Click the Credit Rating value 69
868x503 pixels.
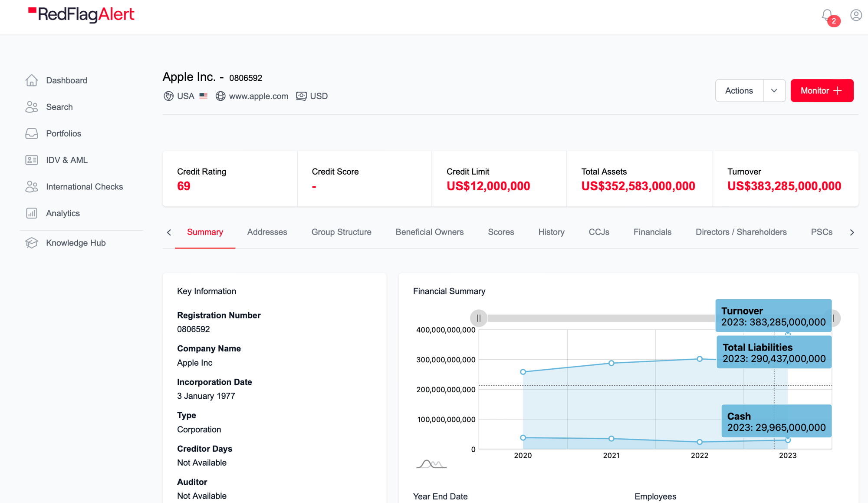click(184, 186)
